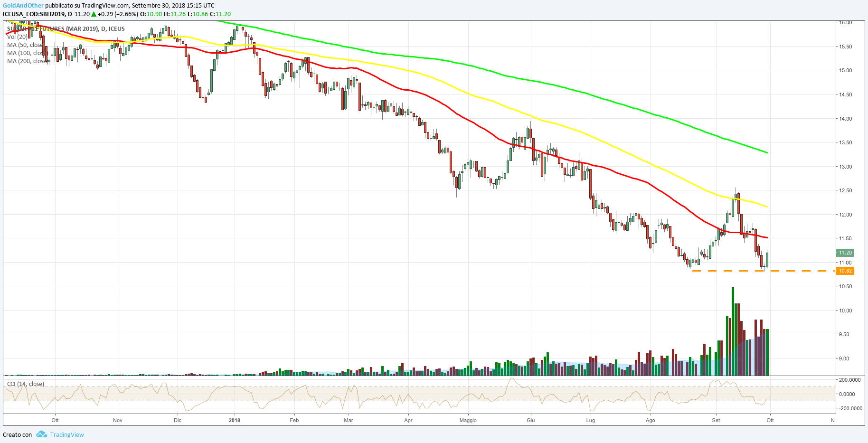Click the 2018 label on time axis
The height and width of the screenshot is (443, 868).
(234, 420)
